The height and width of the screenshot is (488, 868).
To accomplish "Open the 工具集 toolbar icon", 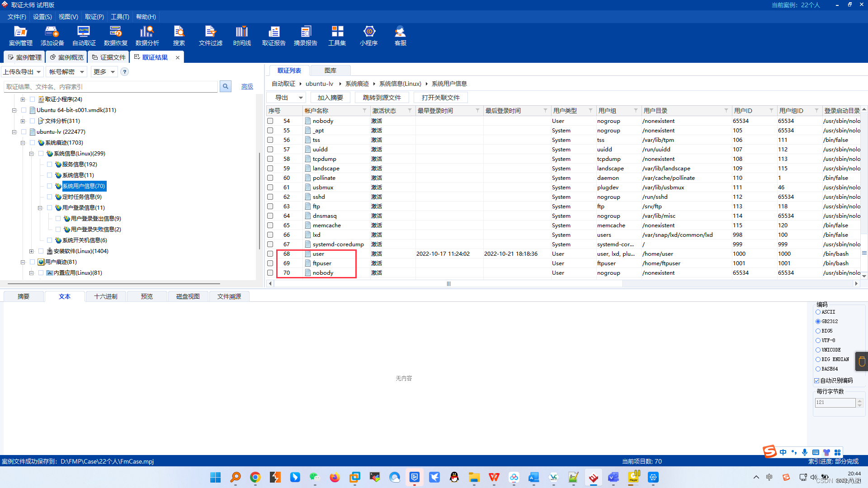I will (x=337, y=36).
